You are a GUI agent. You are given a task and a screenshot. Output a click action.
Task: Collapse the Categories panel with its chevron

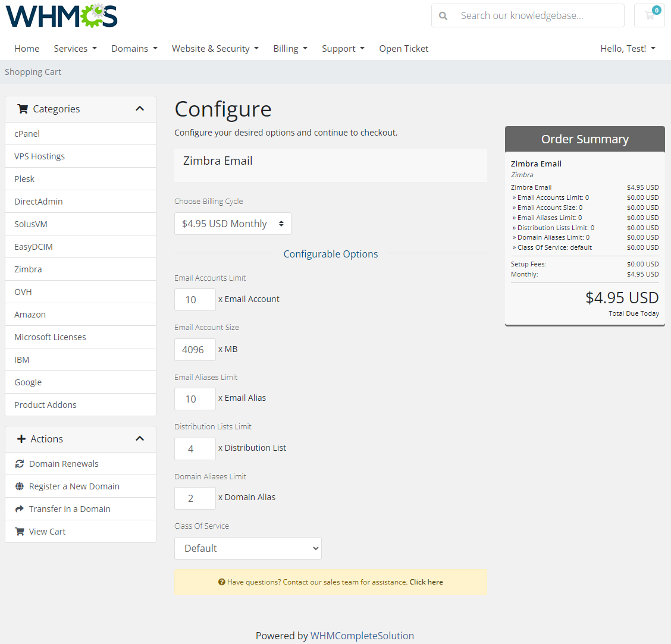click(x=139, y=109)
